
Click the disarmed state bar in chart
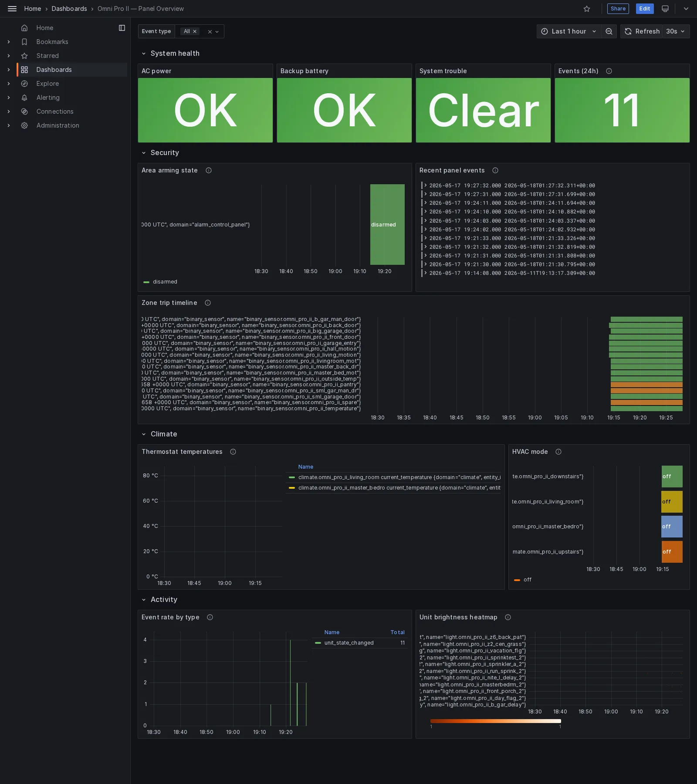(387, 225)
